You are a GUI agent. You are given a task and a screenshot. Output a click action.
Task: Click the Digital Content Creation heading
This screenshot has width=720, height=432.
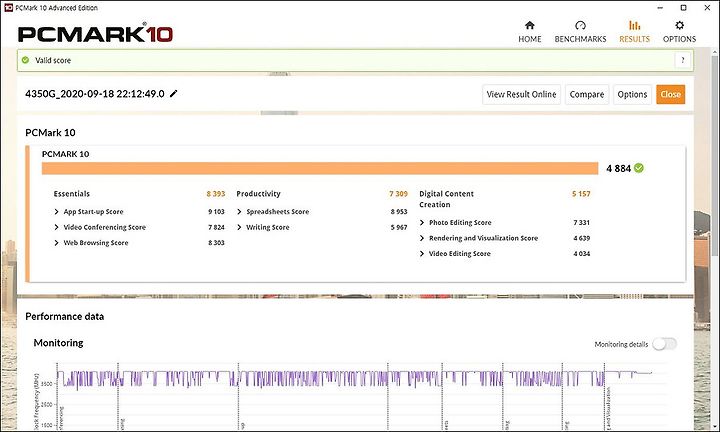tap(446, 199)
